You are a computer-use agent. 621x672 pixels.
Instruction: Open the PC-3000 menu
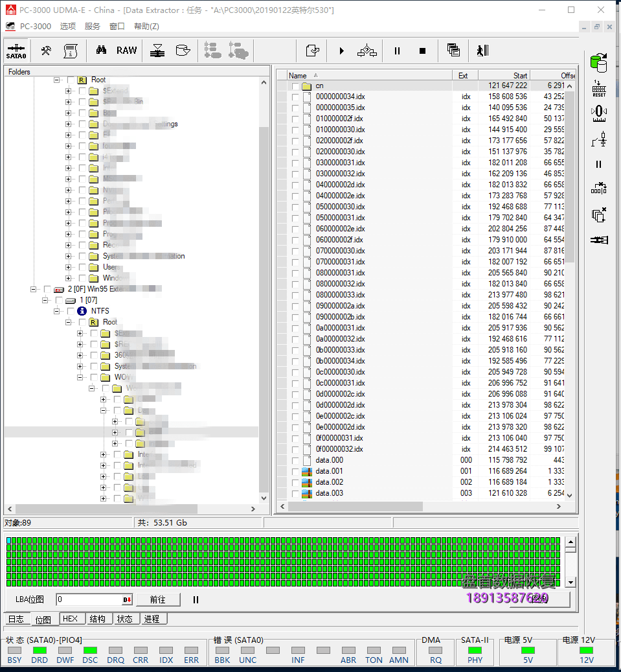(x=35, y=26)
